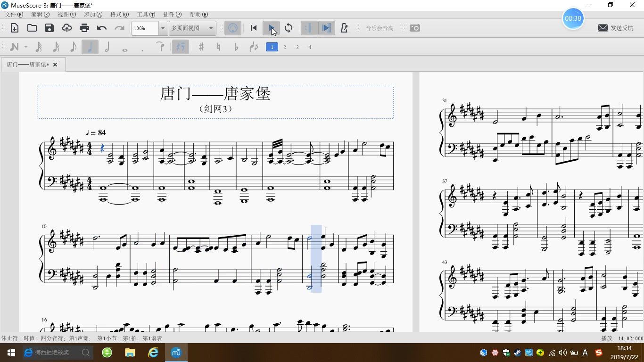644x362 pixels.
Task: Open the zoom level dropdown arrow
Action: click(x=163, y=28)
